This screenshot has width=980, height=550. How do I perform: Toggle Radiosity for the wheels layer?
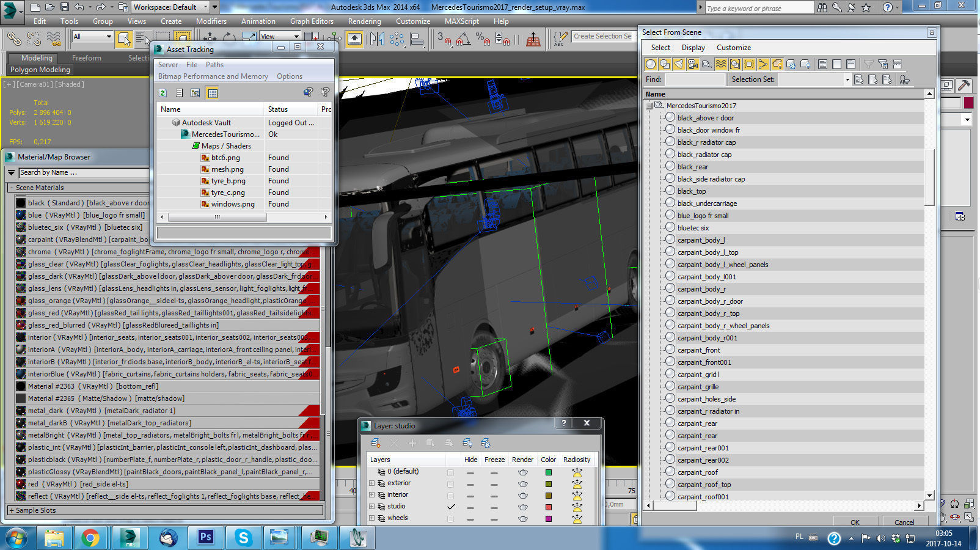577,519
